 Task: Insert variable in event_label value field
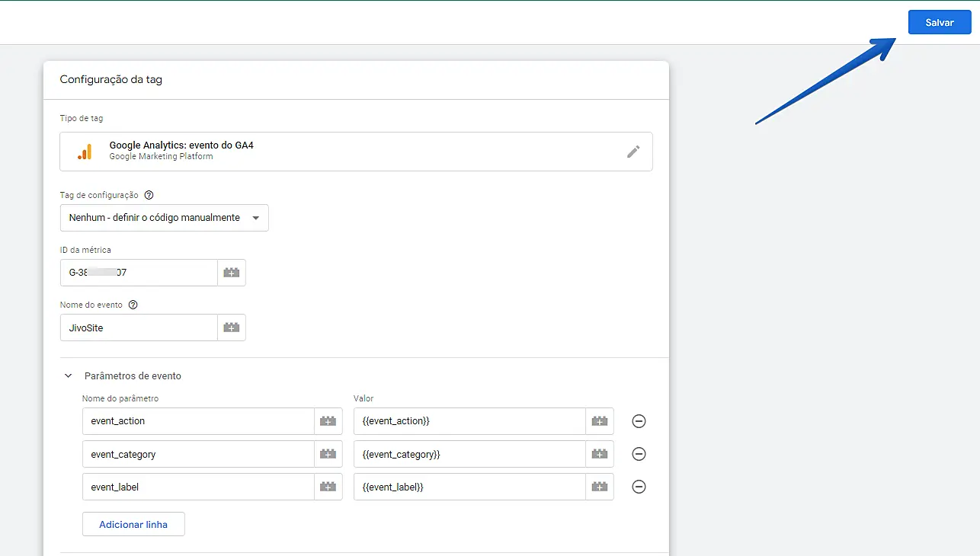tap(600, 487)
